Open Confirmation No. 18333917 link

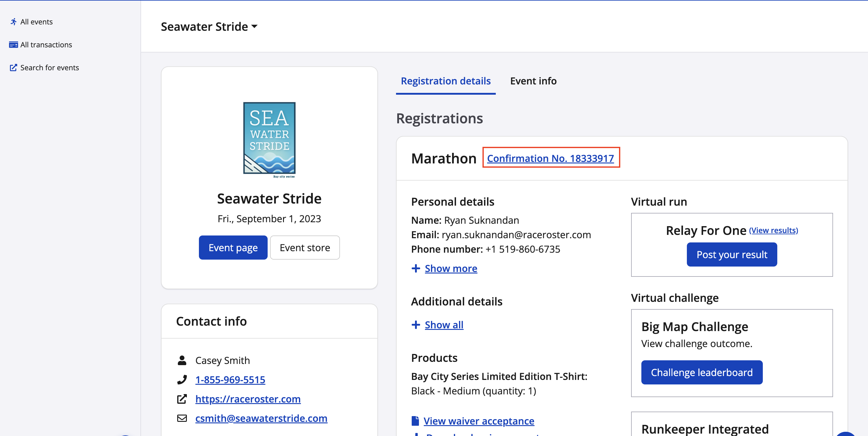coord(550,158)
